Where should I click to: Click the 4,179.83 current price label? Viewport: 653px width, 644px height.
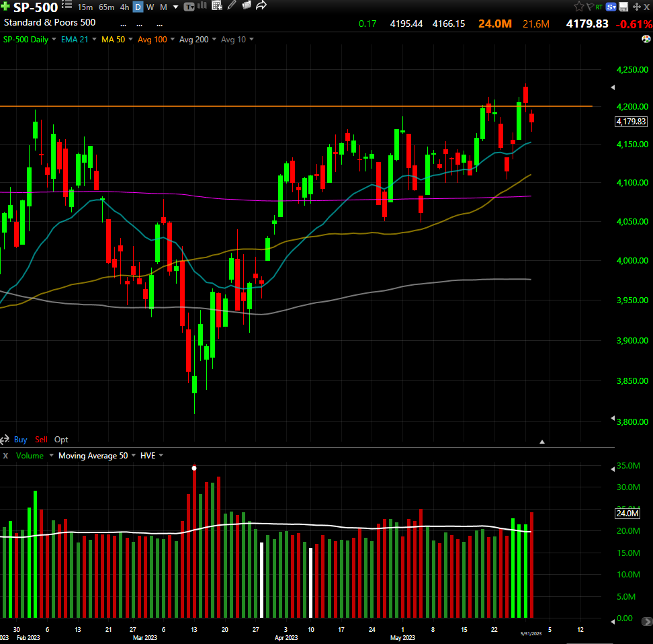point(631,121)
